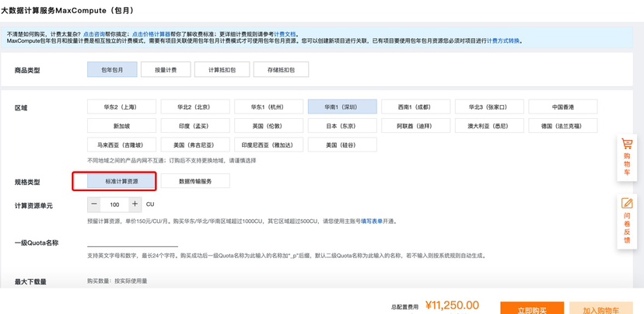The image size is (644, 314).
Task: Select 包年包月 product type
Action: [112, 70]
